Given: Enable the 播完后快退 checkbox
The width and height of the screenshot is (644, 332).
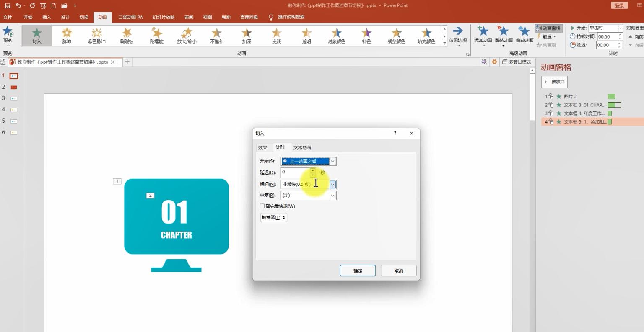Looking at the screenshot, I should pyautogui.click(x=262, y=206).
